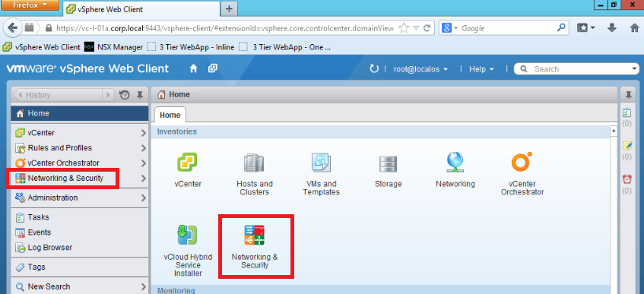Click the linked windows icon beside home

(x=212, y=68)
